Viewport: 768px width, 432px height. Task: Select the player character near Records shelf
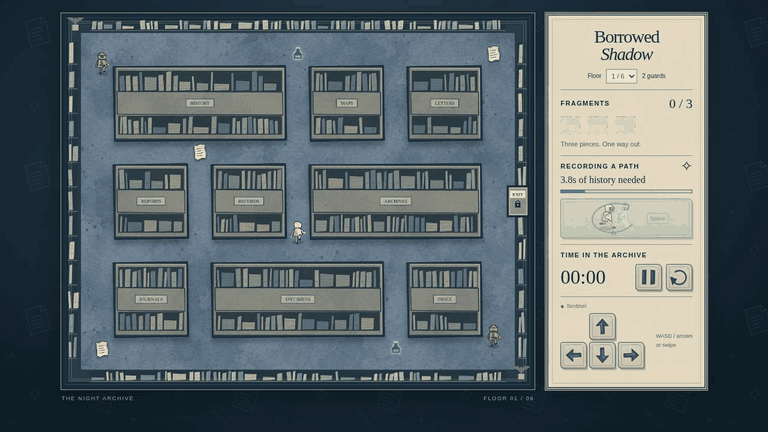[297, 232]
